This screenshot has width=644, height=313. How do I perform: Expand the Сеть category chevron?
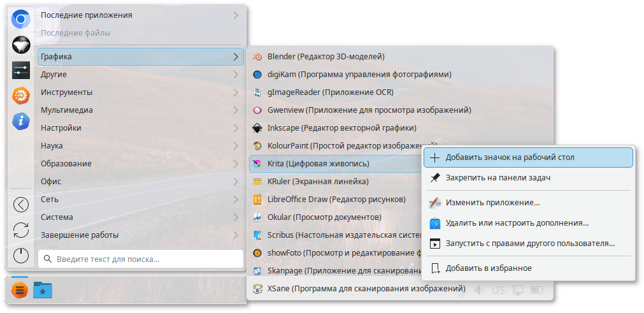(236, 200)
